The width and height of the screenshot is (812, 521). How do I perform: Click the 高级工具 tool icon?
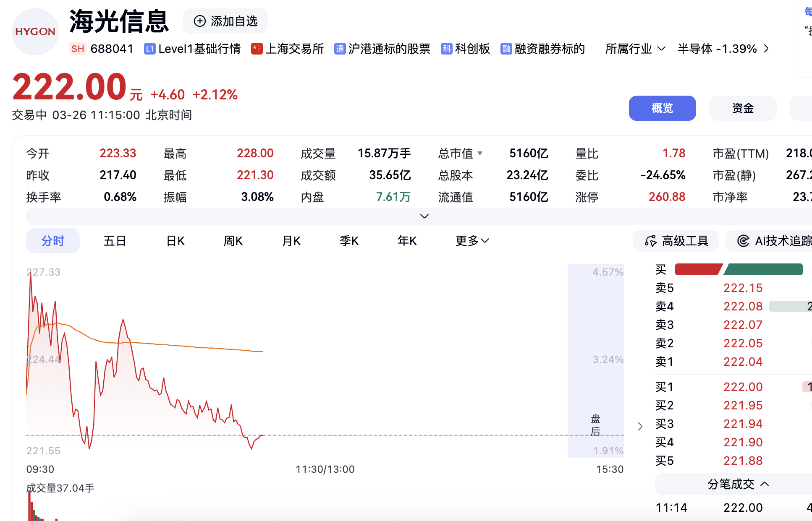tap(650, 241)
